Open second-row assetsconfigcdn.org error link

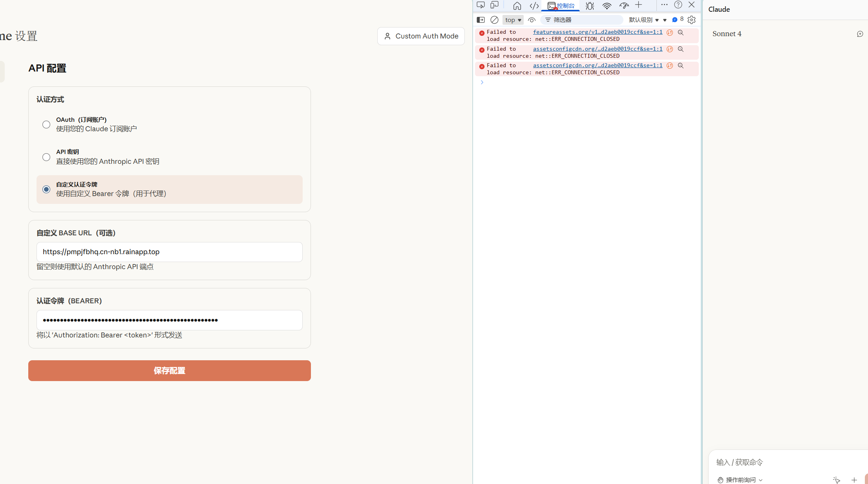coord(598,49)
